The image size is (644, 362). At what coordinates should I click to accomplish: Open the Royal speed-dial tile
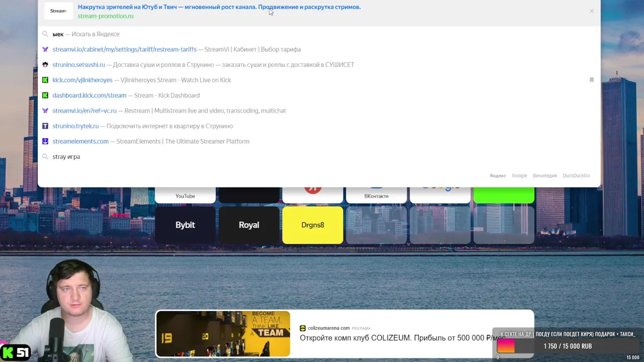pyautogui.click(x=249, y=225)
